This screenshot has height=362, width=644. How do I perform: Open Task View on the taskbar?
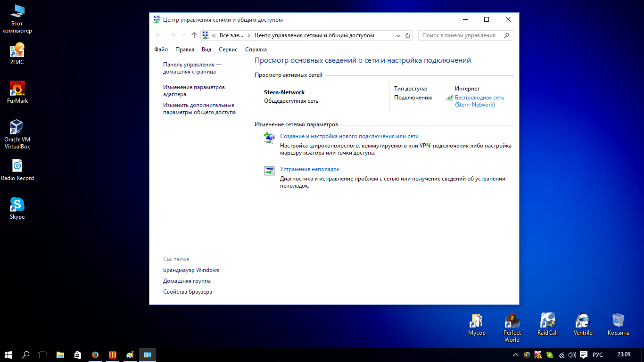[42, 355]
